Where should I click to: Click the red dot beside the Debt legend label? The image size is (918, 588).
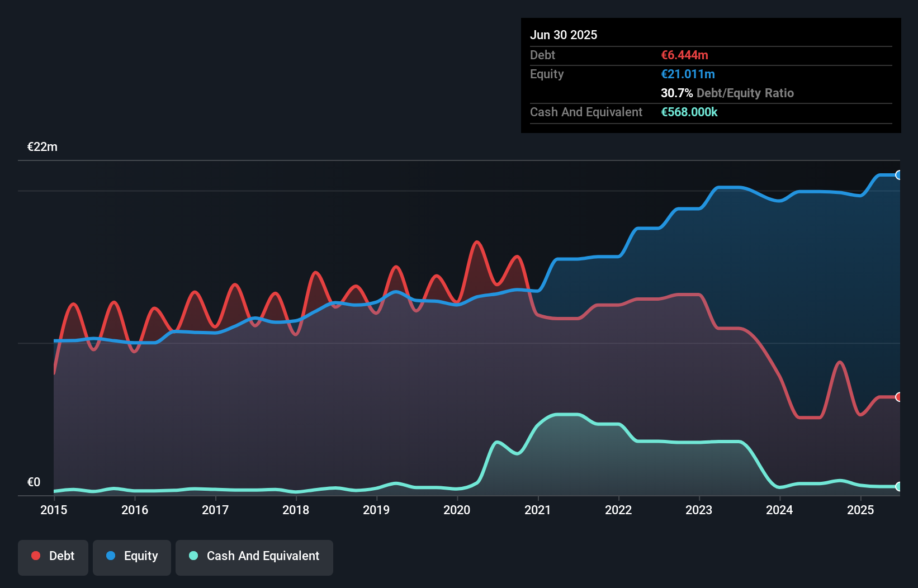click(36, 556)
